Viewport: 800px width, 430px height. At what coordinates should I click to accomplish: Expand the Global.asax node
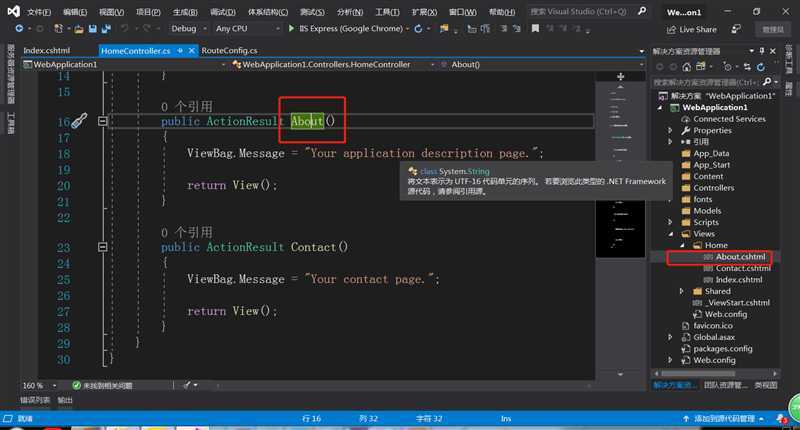coord(670,337)
